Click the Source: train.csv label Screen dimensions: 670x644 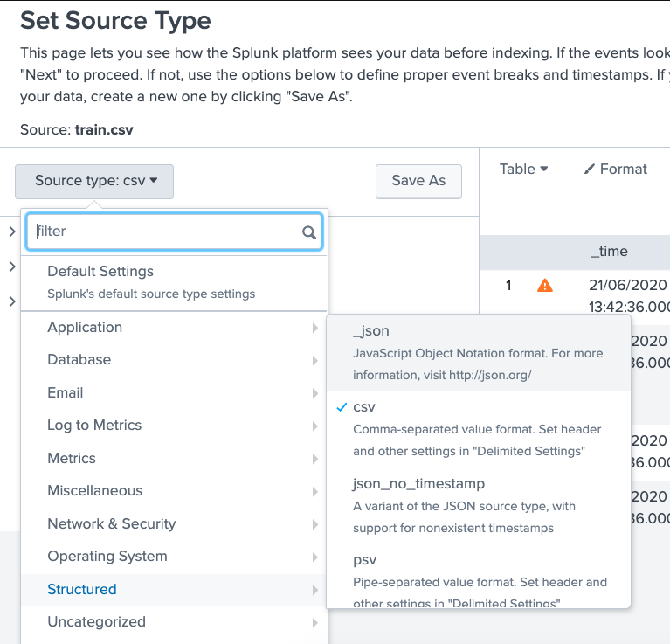coord(77,130)
